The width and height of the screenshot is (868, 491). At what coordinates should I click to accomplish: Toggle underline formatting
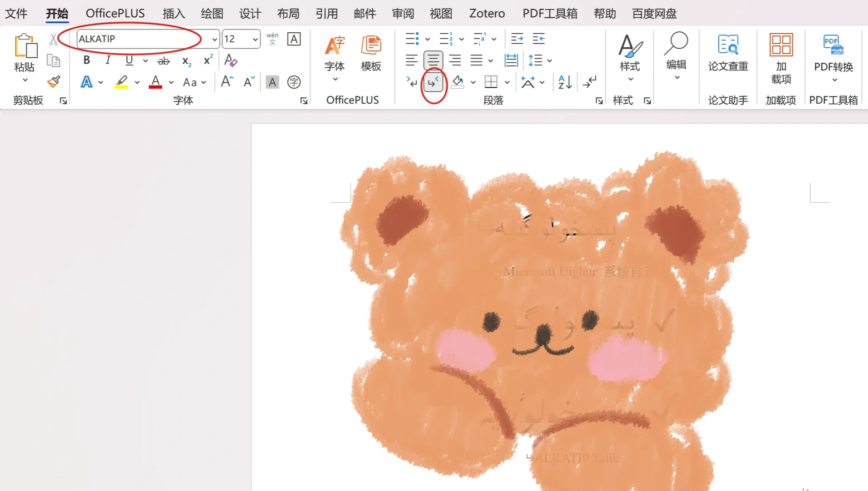click(129, 60)
